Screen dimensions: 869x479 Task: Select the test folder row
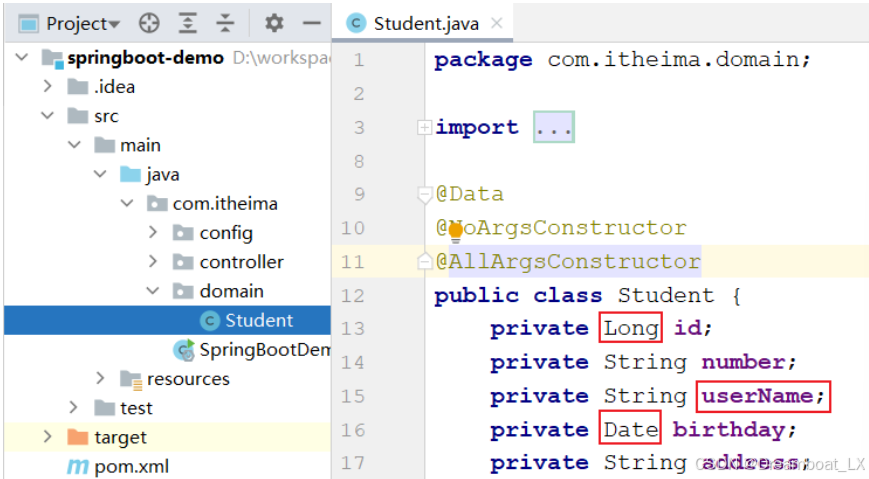[167, 408]
